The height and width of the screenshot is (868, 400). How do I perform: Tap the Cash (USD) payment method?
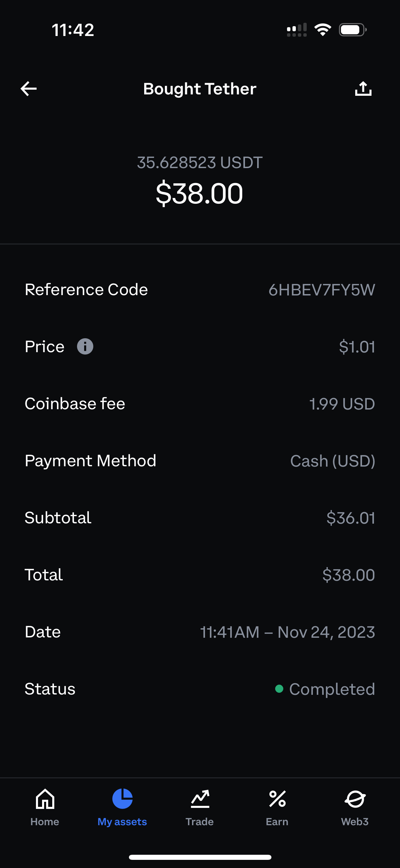tap(332, 461)
